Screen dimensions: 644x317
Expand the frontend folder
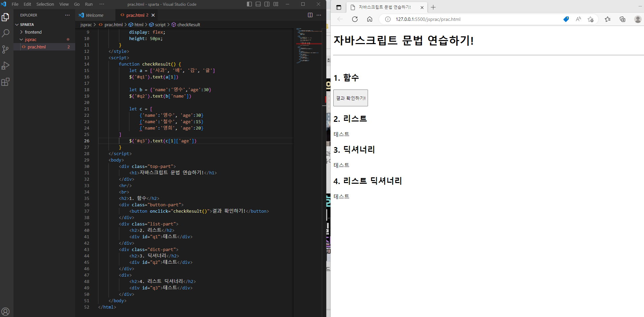click(x=44, y=32)
